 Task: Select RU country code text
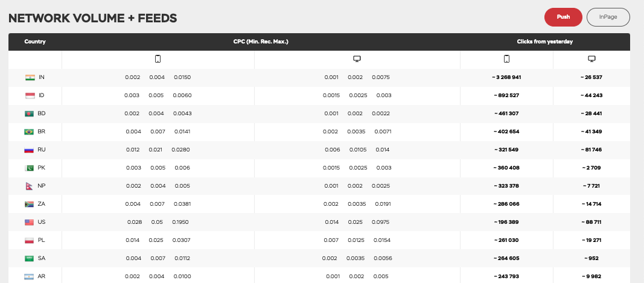click(x=42, y=150)
